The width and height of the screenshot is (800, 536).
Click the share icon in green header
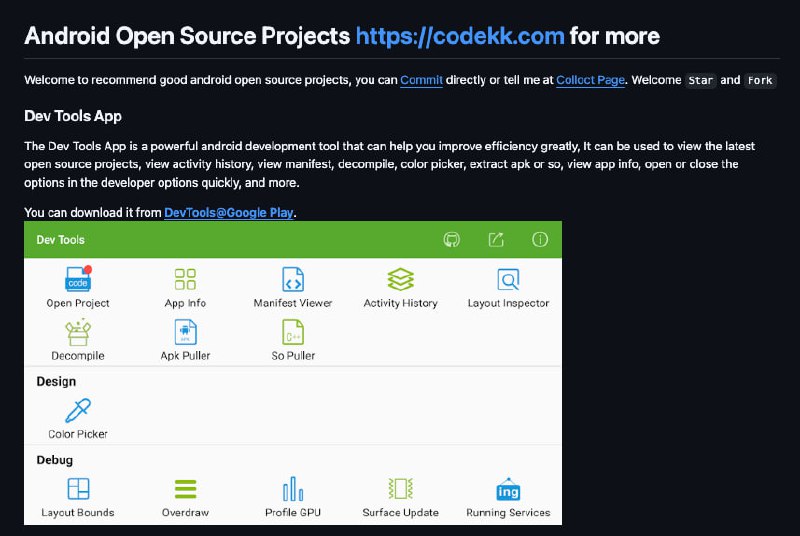[x=496, y=239]
